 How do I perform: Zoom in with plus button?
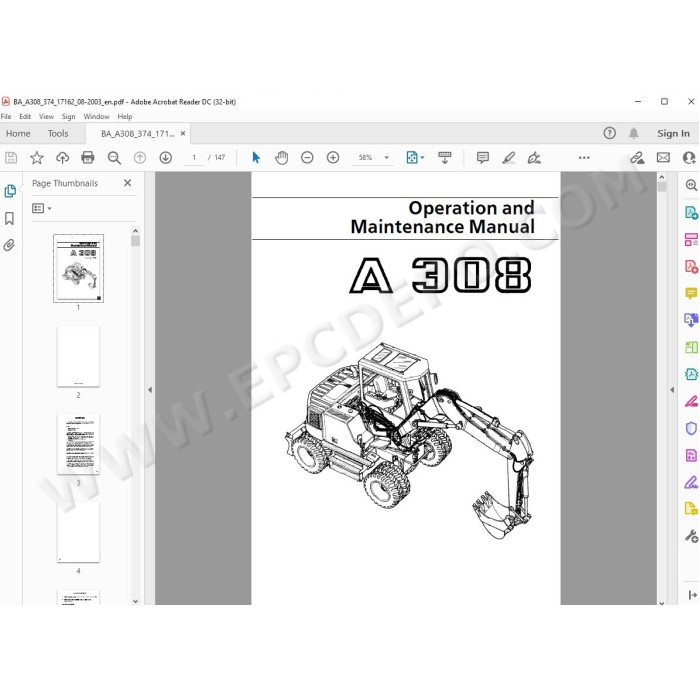click(x=333, y=158)
